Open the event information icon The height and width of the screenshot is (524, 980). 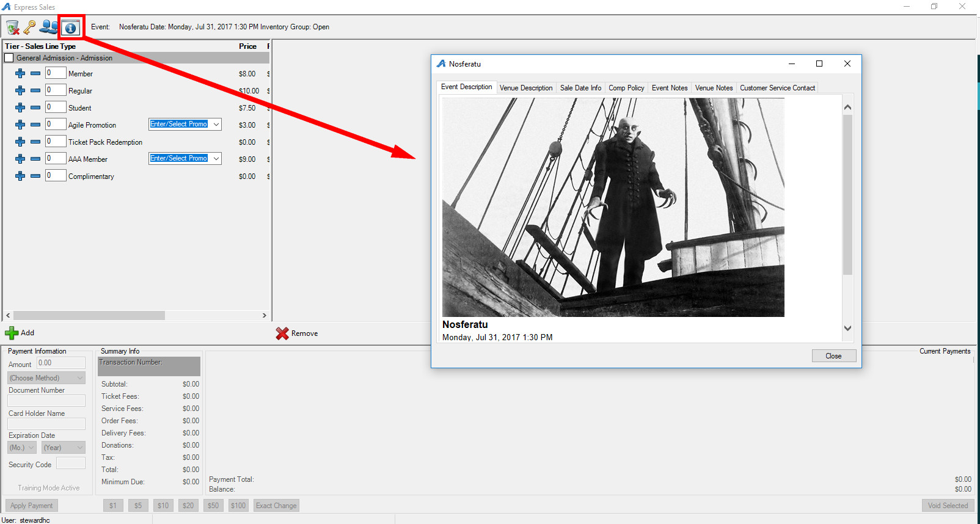[71, 28]
